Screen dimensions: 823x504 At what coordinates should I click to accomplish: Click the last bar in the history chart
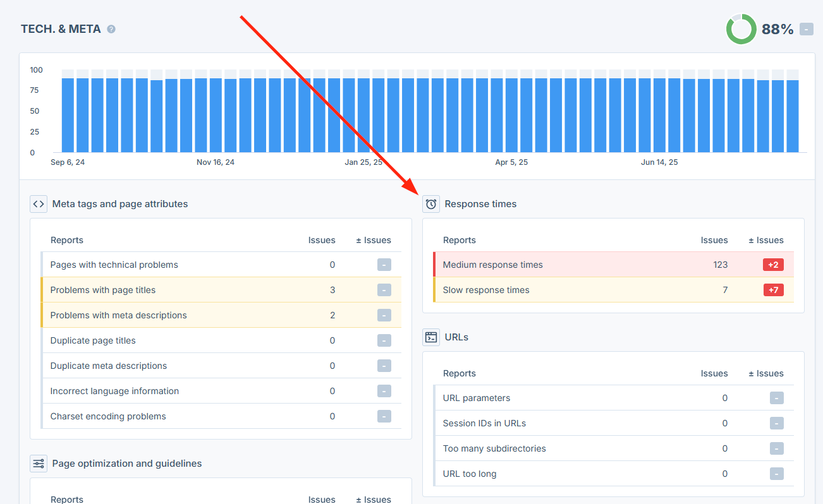792,116
